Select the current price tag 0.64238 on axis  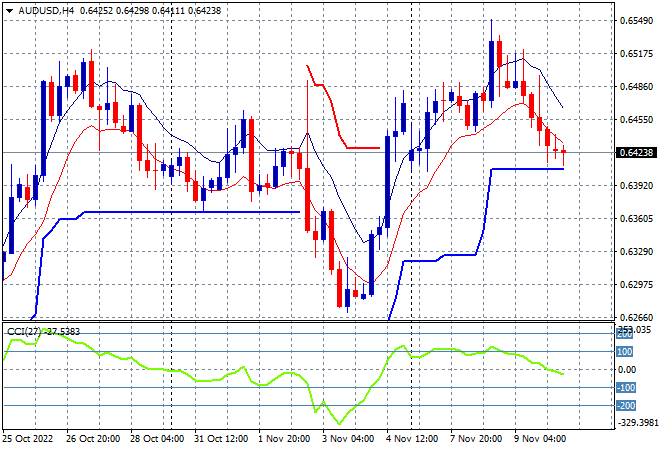(636, 153)
